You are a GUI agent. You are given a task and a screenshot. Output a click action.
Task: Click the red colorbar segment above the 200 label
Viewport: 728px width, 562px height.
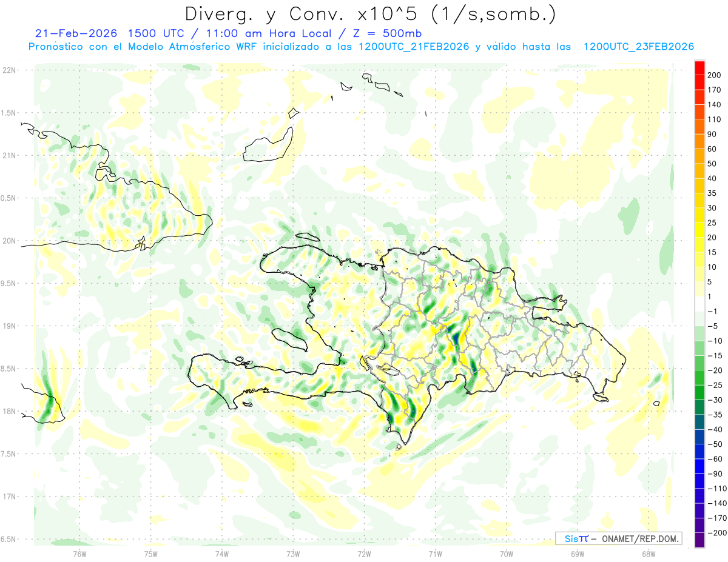[699, 68]
